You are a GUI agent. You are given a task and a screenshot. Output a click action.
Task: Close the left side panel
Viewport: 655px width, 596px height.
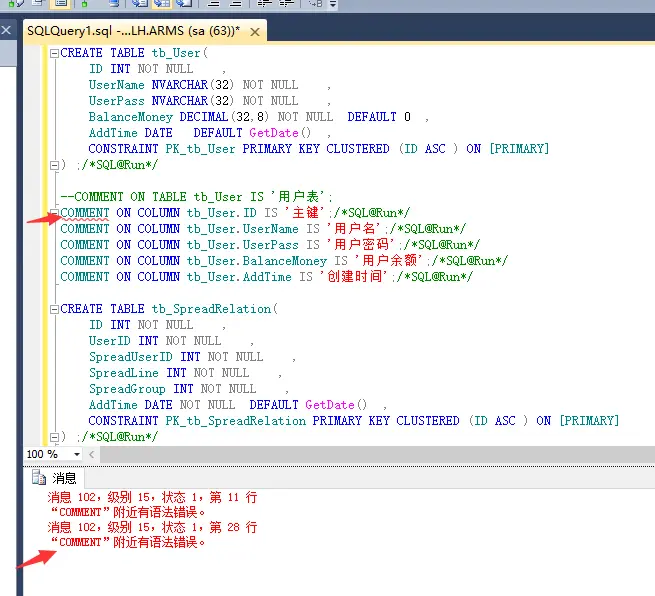coord(6,30)
